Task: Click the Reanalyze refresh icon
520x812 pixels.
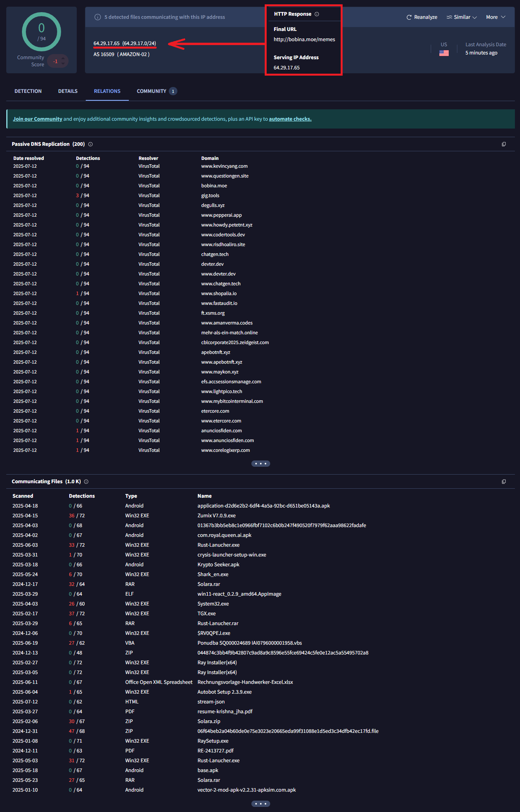Action: point(409,17)
